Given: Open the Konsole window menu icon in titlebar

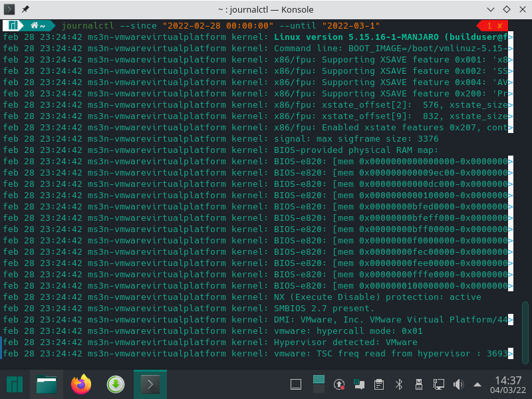Looking at the screenshot, I should pyautogui.click(x=9, y=9).
